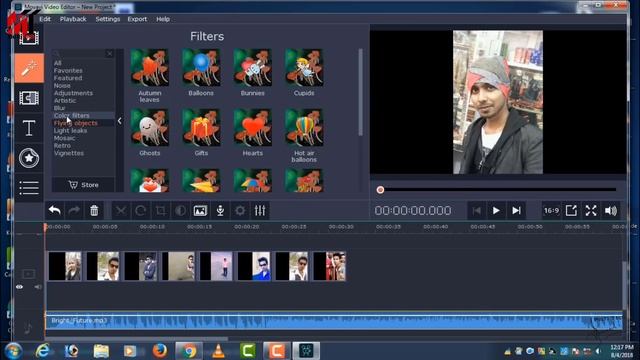The image size is (640, 360).
Task: Mute the video track speaker icon
Action: tap(38, 287)
